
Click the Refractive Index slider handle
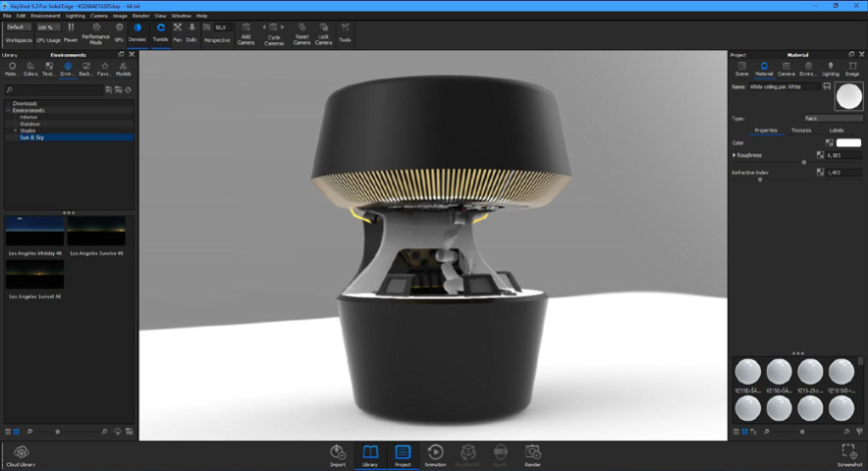click(x=760, y=180)
